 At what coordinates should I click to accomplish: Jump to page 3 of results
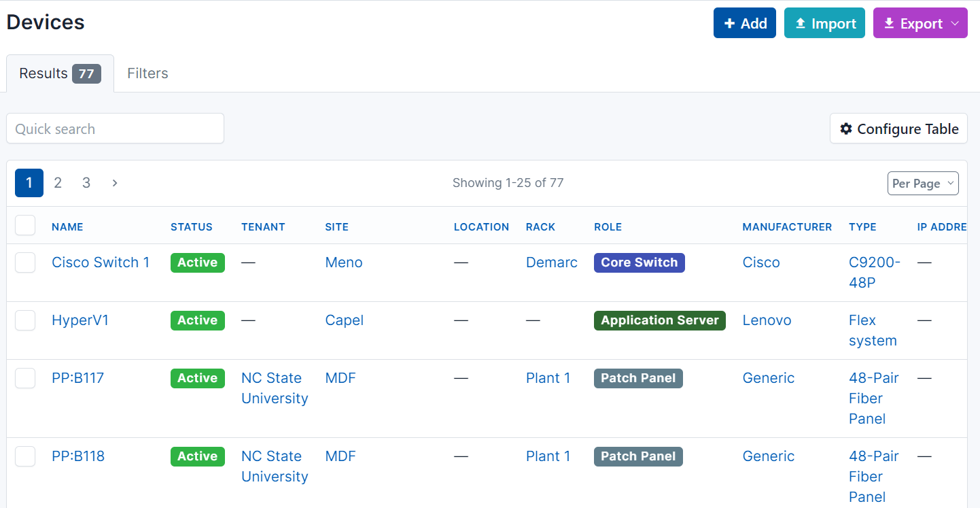coord(86,183)
